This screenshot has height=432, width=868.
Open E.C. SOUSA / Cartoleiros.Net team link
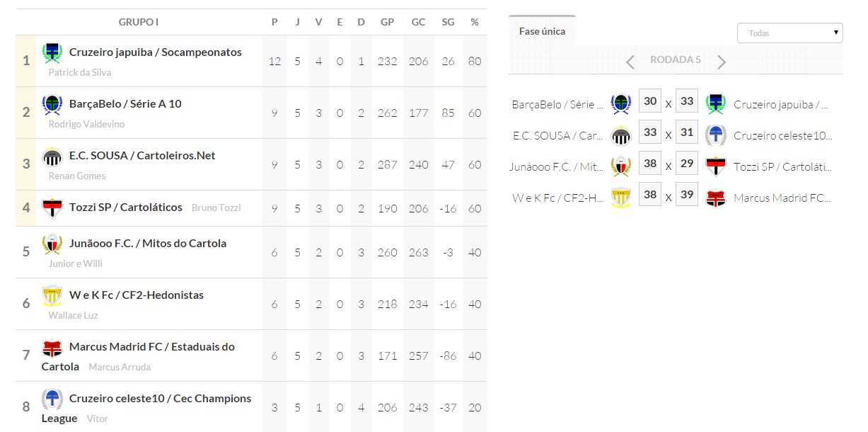(142, 156)
